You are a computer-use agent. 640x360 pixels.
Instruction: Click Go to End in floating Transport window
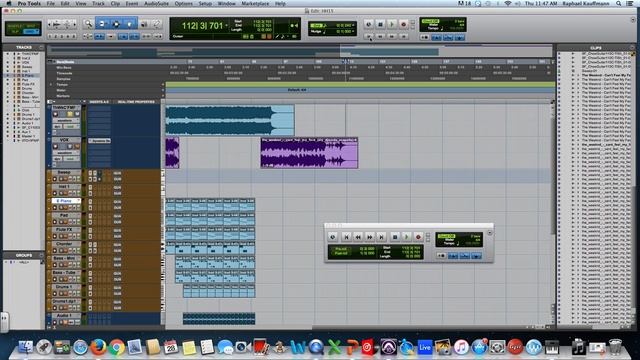[381, 237]
